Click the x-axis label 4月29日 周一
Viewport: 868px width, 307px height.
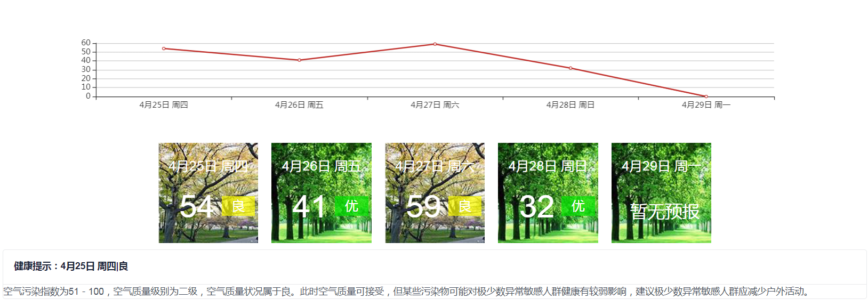coord(706,105)
